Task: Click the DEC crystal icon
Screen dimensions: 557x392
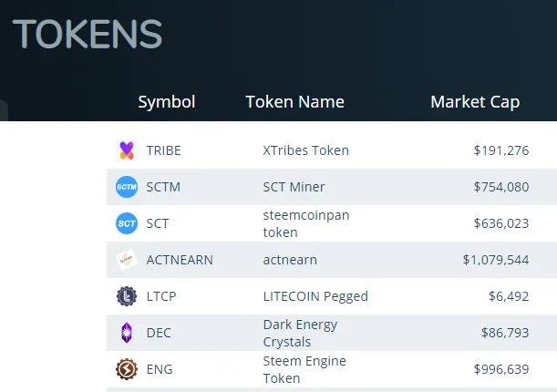Action: pos(126,333)
